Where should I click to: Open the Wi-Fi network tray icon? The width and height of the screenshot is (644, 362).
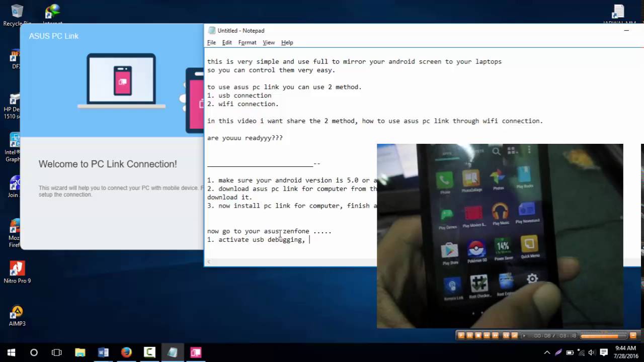click(581, 352)
